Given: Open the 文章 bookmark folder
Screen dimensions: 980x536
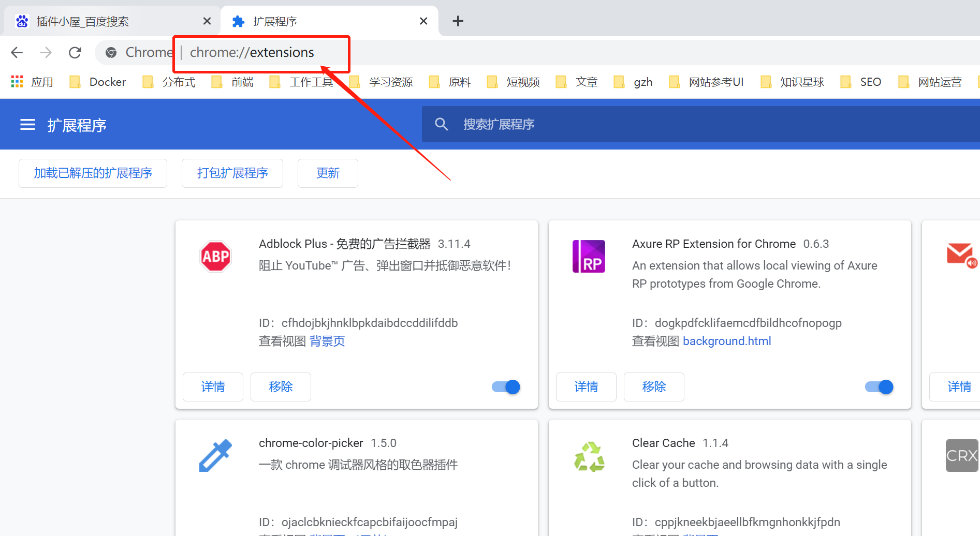Looking at the screenshot, I should click(577, 82).
